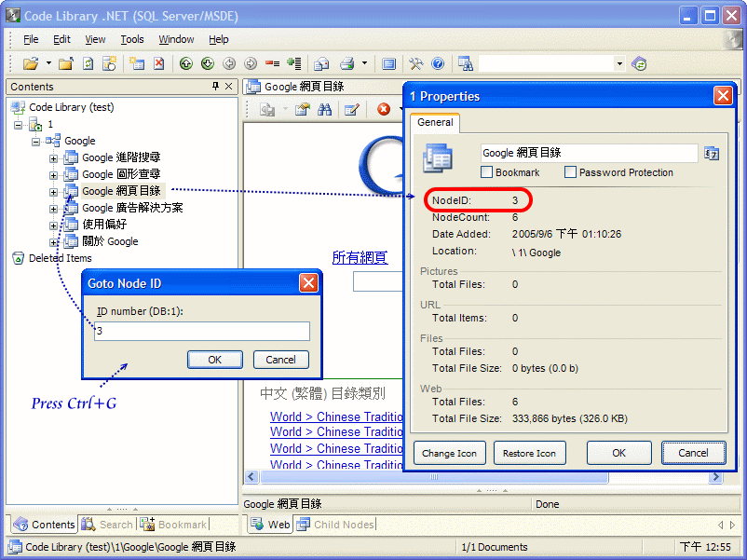Click the properties icon in document toolbar

(302, 110)
